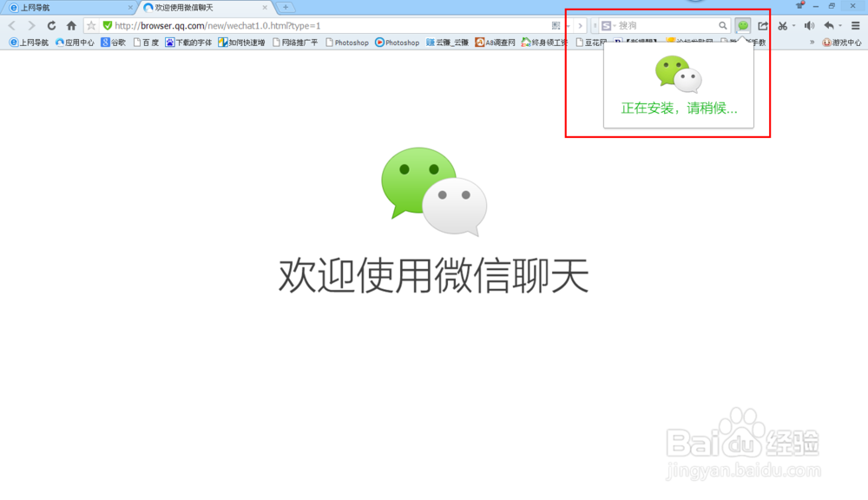Open the 百度 bookmark

coord(146,42)
